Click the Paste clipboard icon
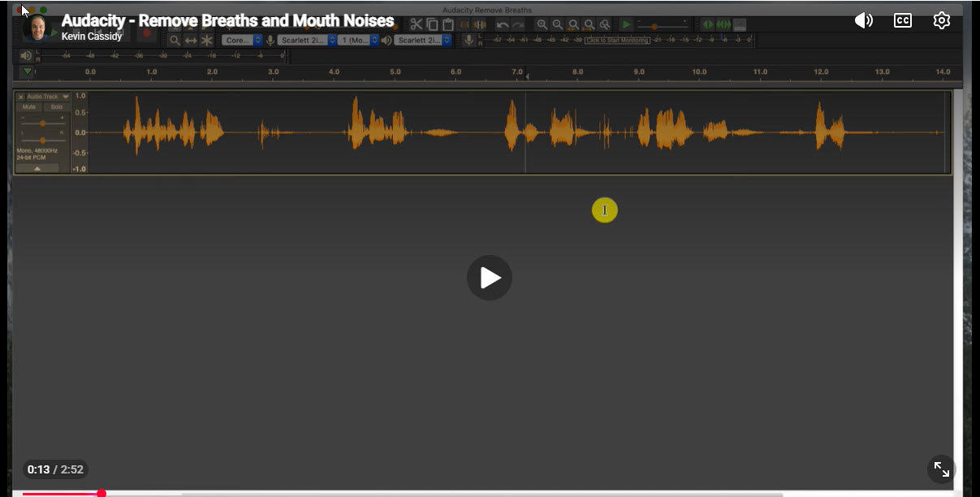 click(x=447, y=24)
